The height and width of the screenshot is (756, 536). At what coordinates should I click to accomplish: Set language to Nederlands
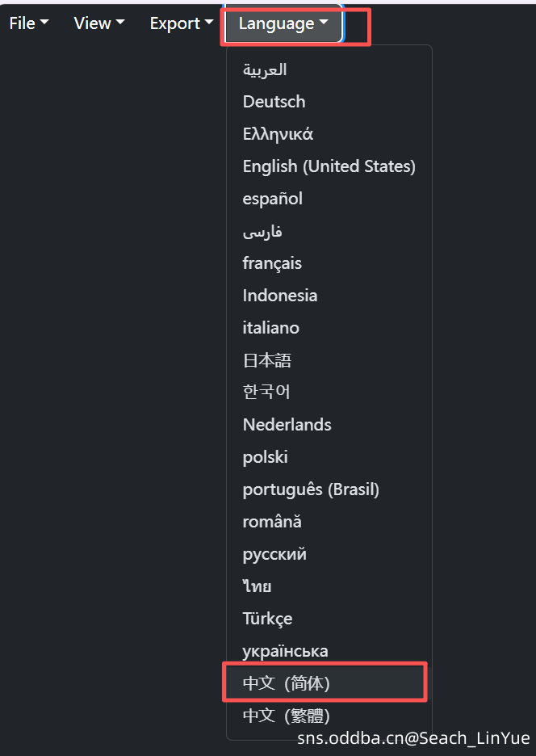coord(287,425)
